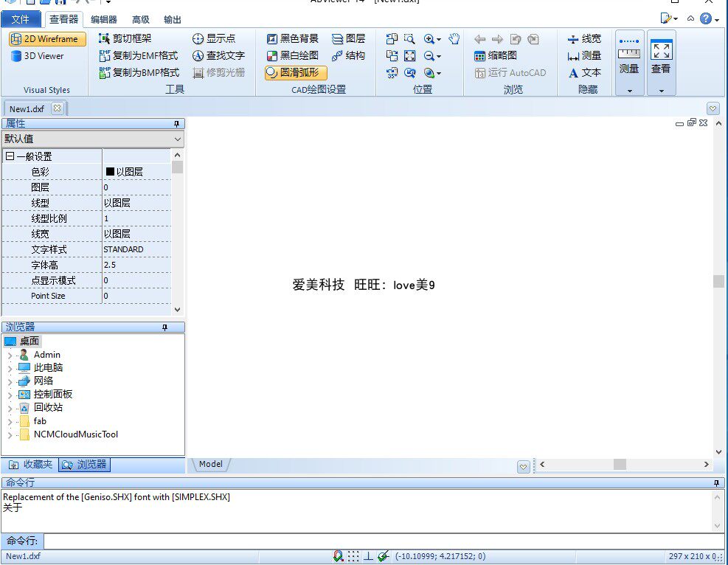Select the 回收站 tree item
The height and width of the screenshot is (565, 728).
point(48,408)
